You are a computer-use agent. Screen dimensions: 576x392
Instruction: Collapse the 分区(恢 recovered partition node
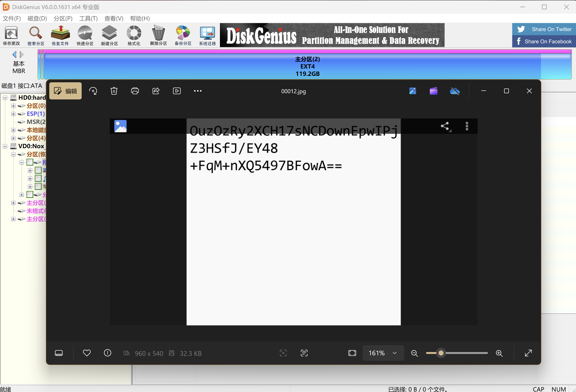click(x=13, y=154)
